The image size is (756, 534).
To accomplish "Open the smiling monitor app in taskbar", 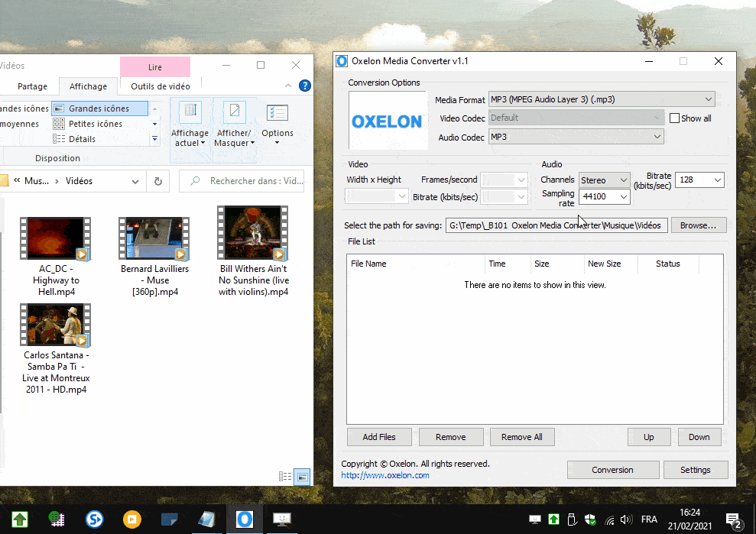I will point(282,519).
